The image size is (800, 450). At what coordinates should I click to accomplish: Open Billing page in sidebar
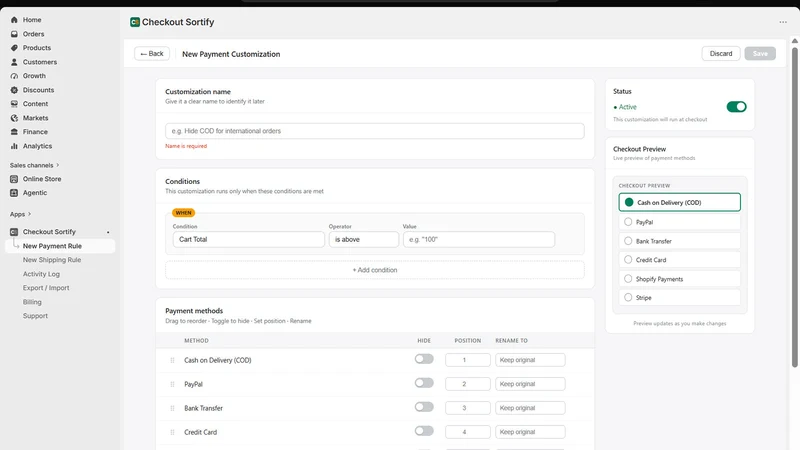32,302
